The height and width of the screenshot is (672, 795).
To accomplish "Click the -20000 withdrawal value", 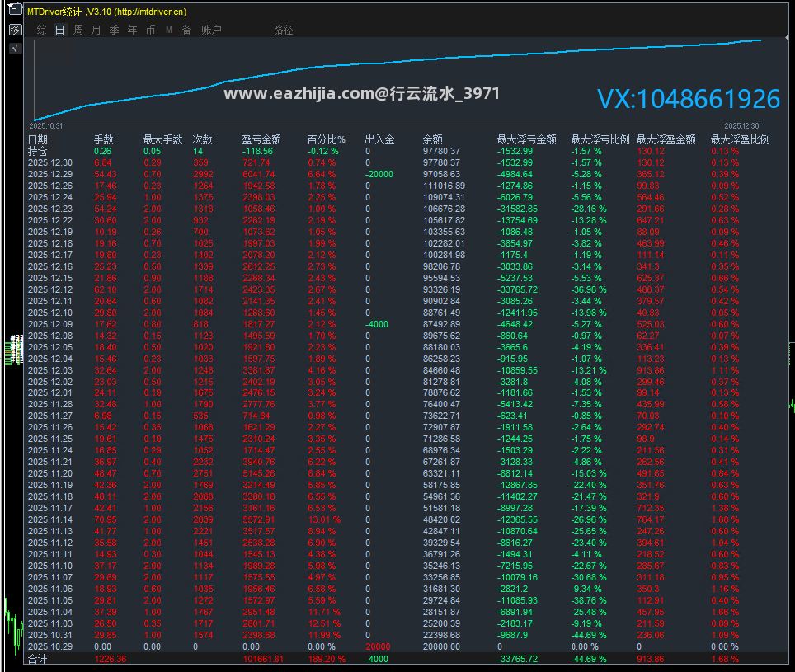I will [379, 174].
